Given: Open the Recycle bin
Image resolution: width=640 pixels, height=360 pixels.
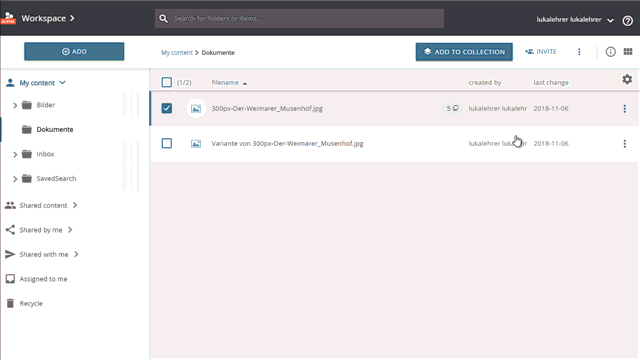Looking at the screenshot, I should pyautogui.click(x=31, y=303).
